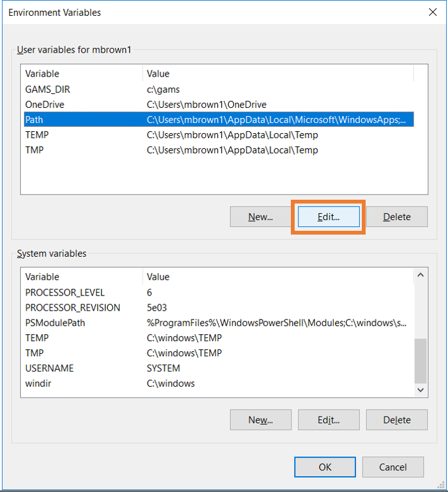Image resolution: width=448 pixels, height=492 pixels.
Task: Select the user TMP variable row
Action: pyautogui.click(x=34, y=150)
